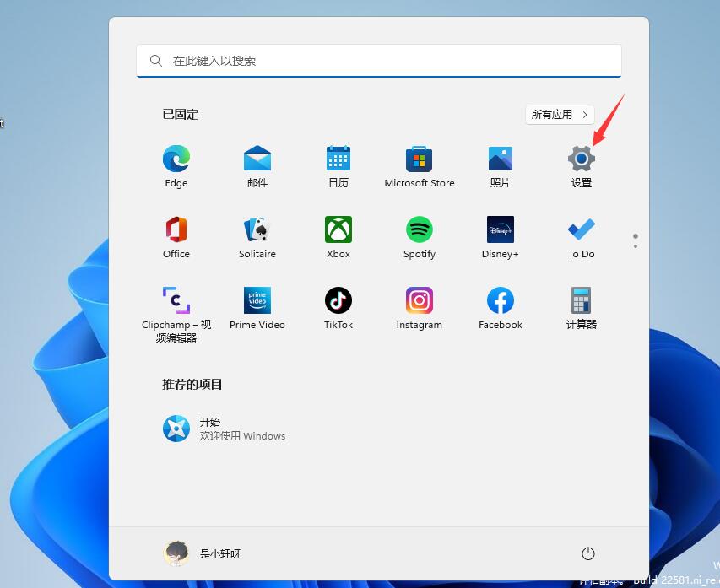Launch Prime Video

(x=257, y=300)
